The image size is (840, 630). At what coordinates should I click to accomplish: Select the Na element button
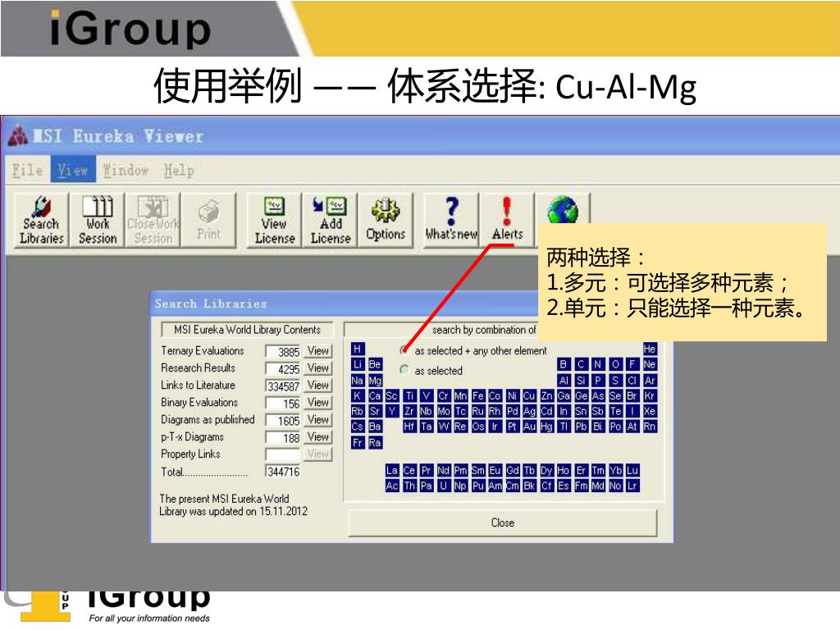point(358,381)
